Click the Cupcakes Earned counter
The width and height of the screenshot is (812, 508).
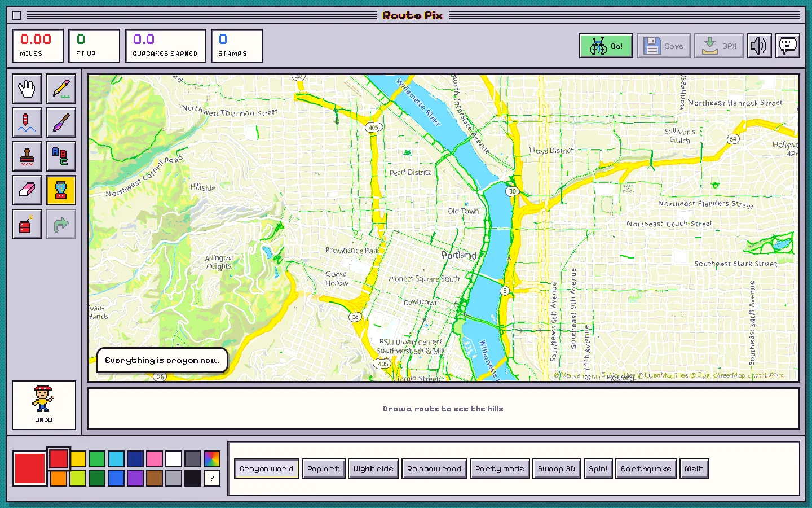[165, 46]
